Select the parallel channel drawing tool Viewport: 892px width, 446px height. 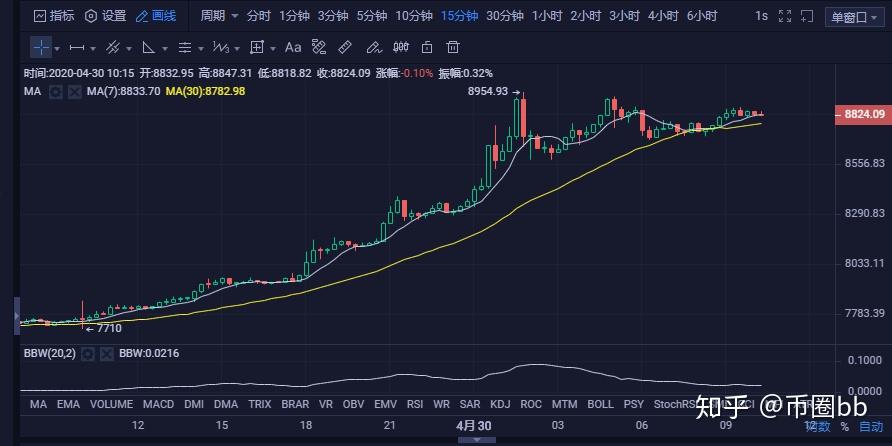pyautogui.click(x=113, y=48)
